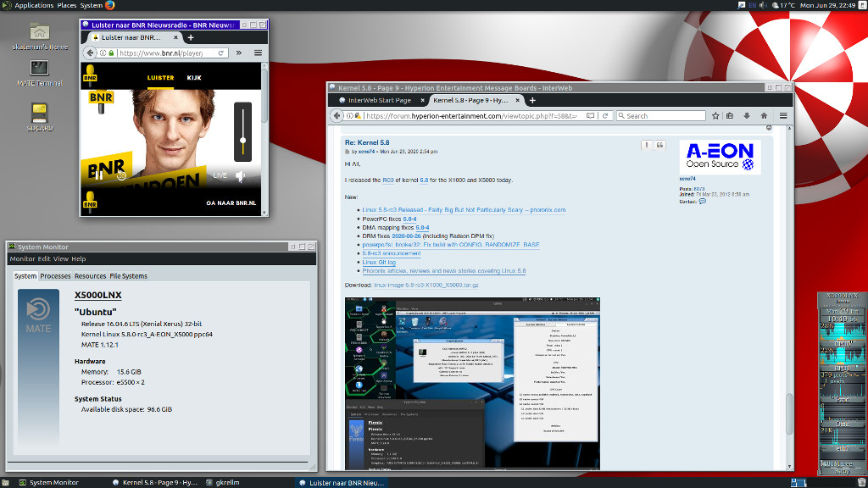Reload the Hyperion forum page
This screenshot has height=488, width=868.
605,115
